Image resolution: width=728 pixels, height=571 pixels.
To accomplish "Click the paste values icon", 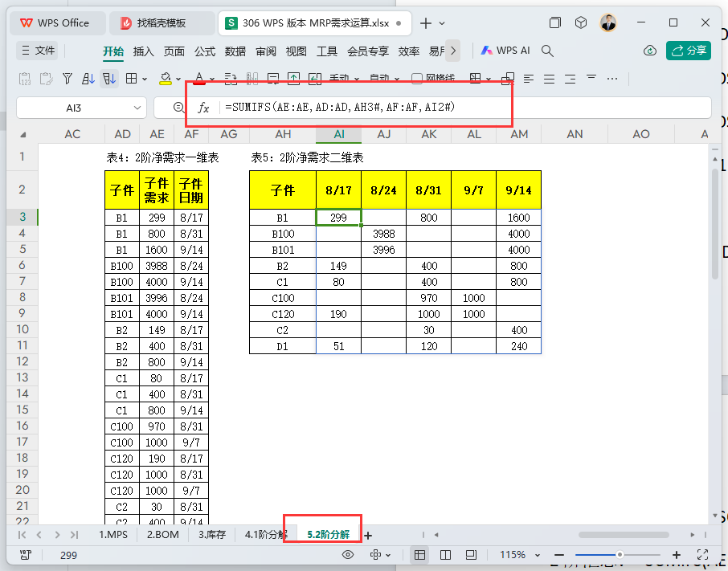I will [25, 79].
